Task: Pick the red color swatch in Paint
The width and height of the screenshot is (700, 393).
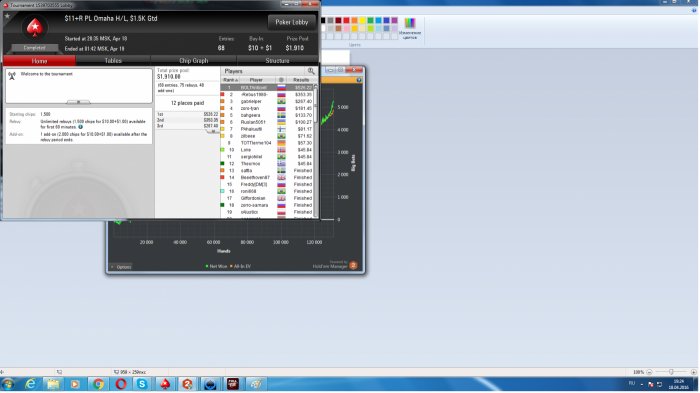Action: tap(346, 20)
